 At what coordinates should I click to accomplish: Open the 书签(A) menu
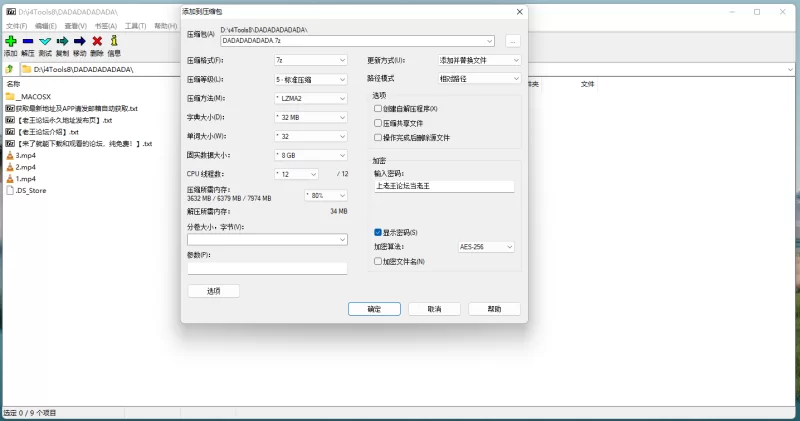106,26
